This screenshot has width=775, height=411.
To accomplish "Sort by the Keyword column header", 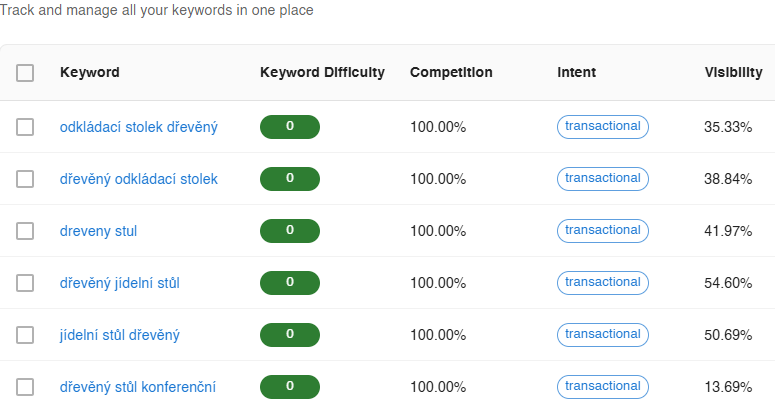I will (x=90, y=73).
